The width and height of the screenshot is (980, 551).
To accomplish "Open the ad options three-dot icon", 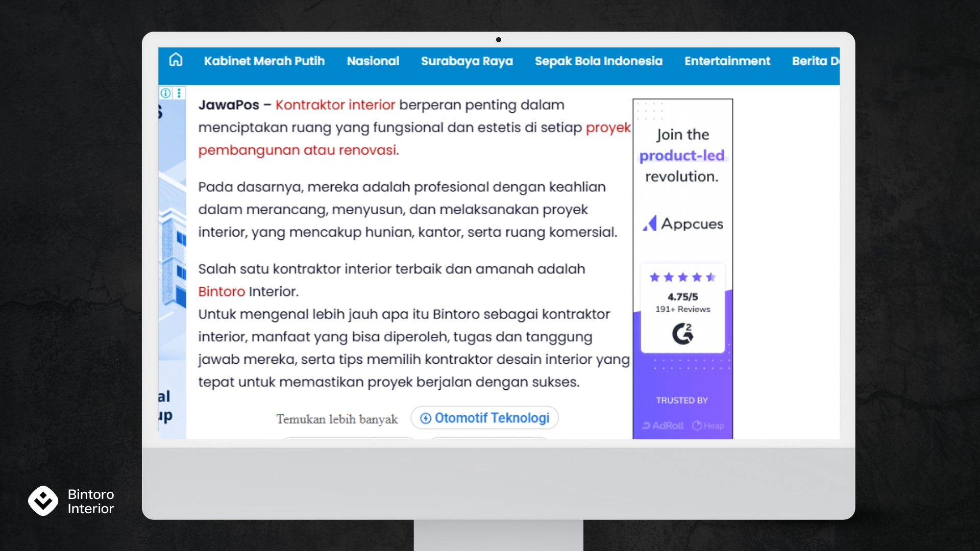I will pyautogui.click(x=179, y=93).
